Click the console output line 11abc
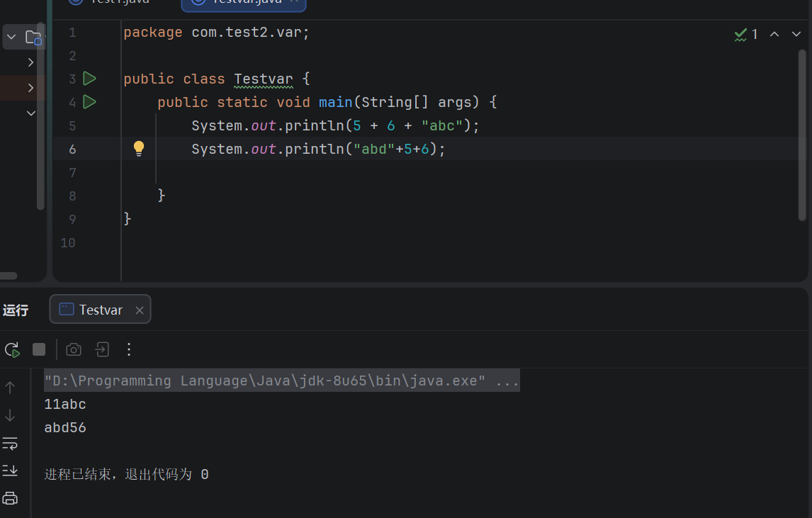This screenshot has width=812, height=518. pyautogui.click(x=65, y=404)
